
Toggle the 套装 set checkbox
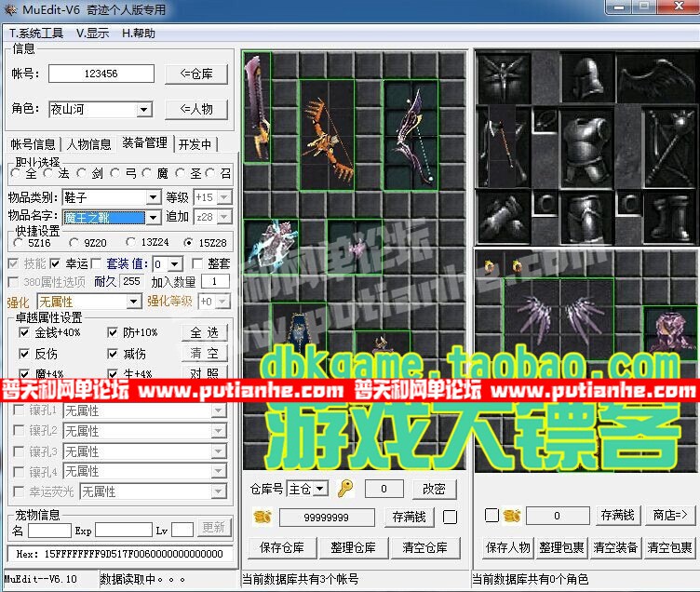[96, 263]
